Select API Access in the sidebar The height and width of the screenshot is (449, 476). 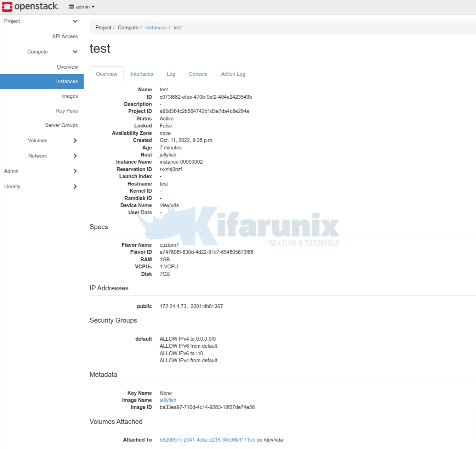click(x=65, y=36)
